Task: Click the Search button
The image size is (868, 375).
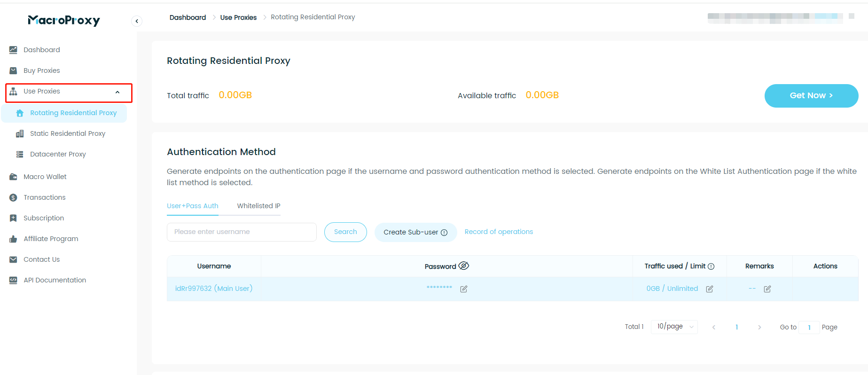Action: tap(345, 232)
